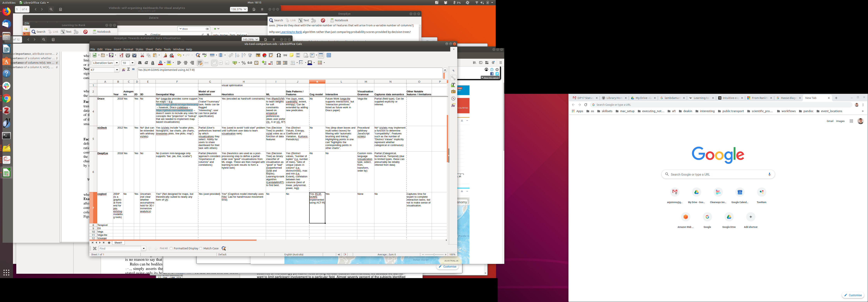Click Clone Formatting paintbrush icon
The height and width of the screenshot is (302, 868).
coord(165,55)
